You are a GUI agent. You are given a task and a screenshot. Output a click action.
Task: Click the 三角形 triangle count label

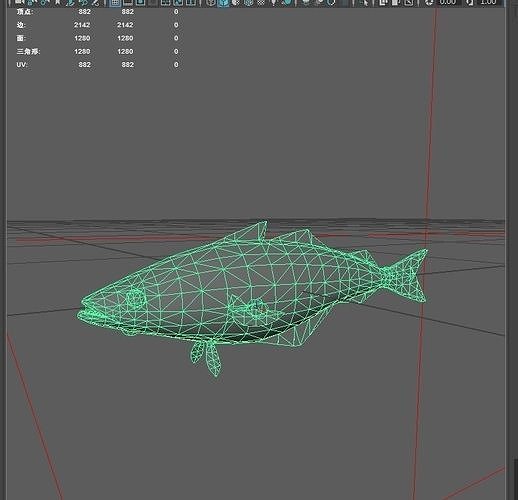(x=28, y=52)
